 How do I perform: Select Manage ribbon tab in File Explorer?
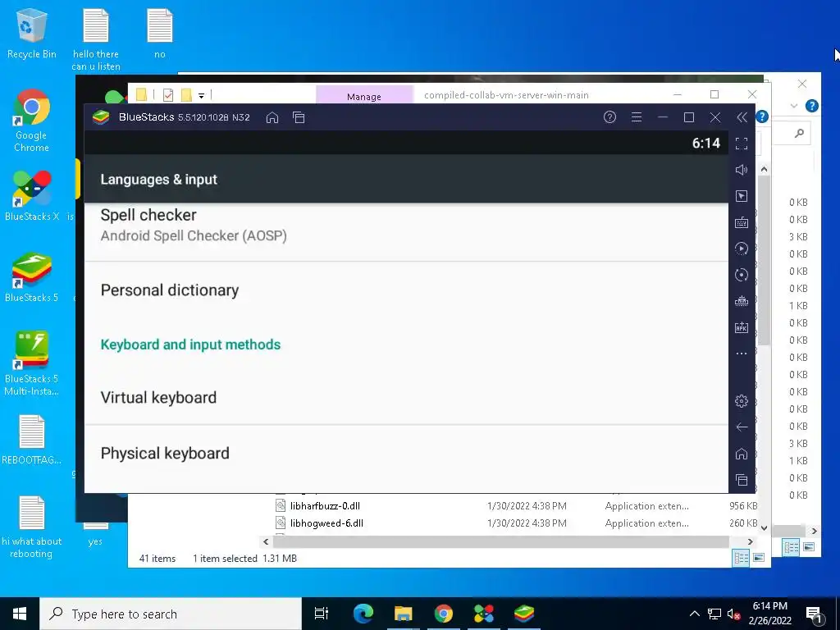pos(364,95)
